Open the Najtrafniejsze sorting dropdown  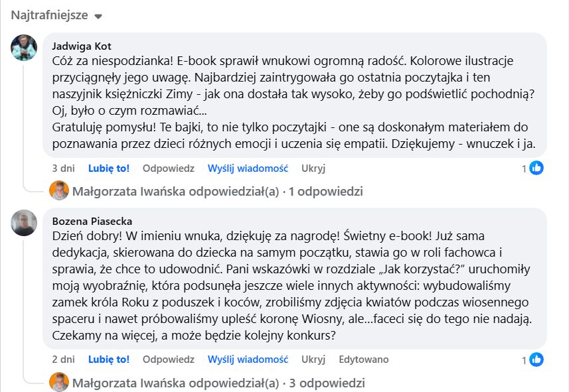tap(56, 15)
